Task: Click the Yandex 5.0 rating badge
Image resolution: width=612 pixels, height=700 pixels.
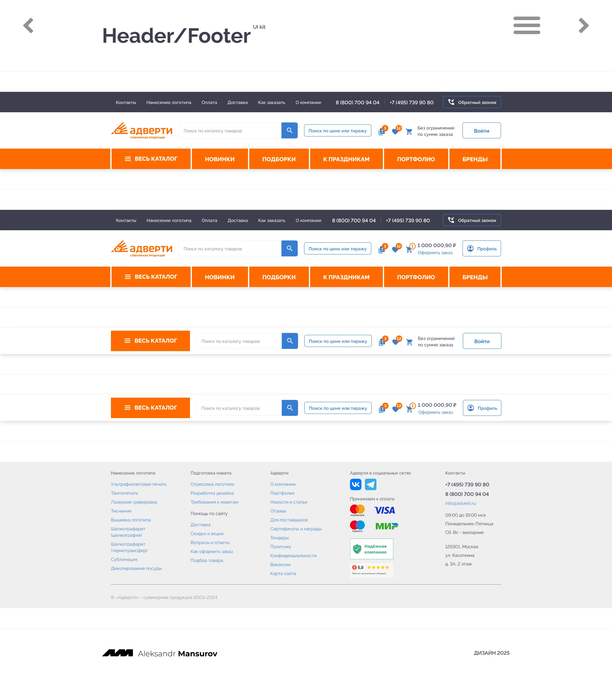Action: 371,570
